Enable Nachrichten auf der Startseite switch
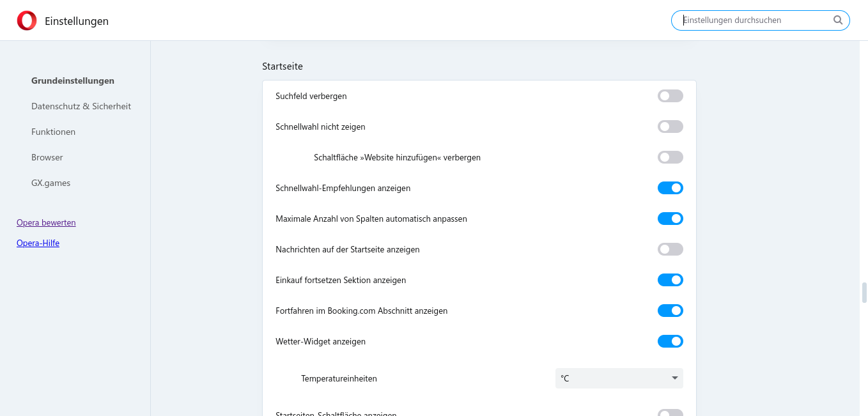 [670, 249]
